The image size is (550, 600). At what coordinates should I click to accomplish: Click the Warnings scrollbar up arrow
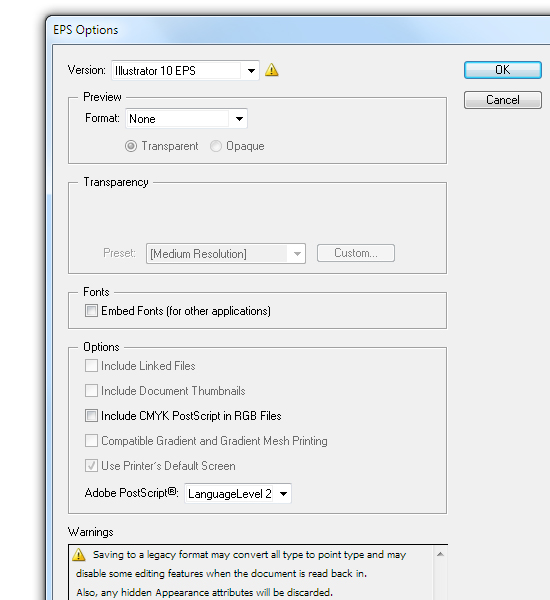(x=440, y=554)
